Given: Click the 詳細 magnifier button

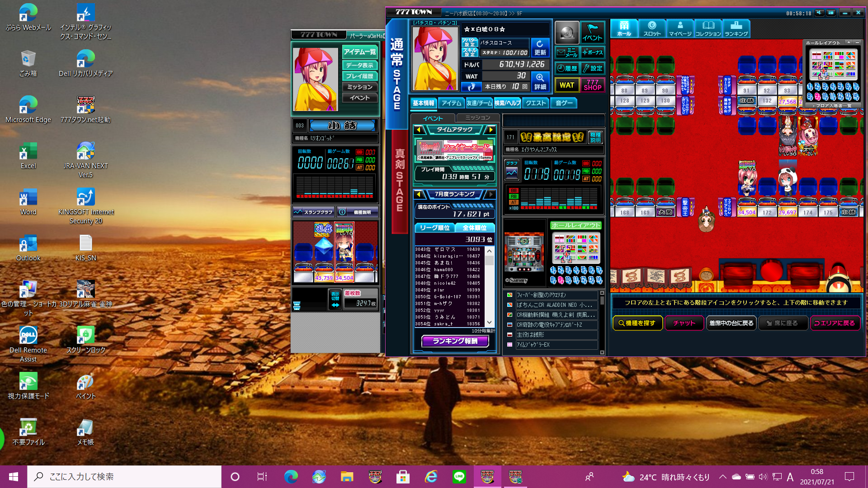Looking at the screenshot, I should [x=540, y=82].
